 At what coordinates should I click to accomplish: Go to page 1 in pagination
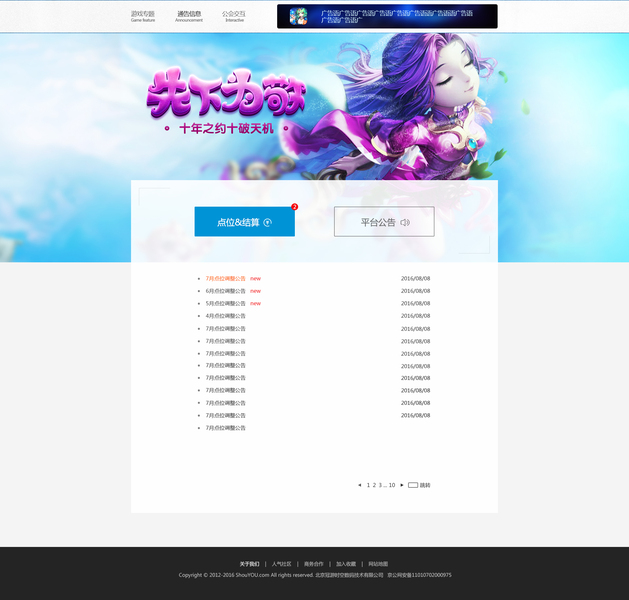tap(368, 485)
